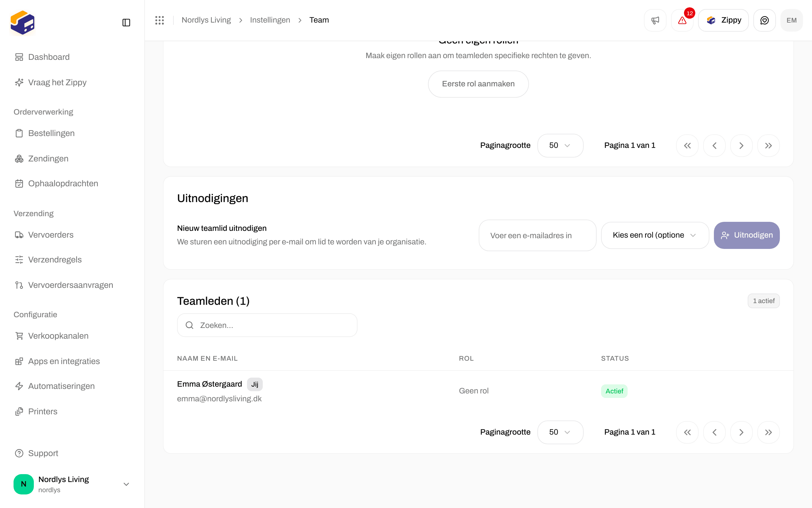The image size is (812, 508).
Task: Click the Actief status badge
Action: point(614,391)
